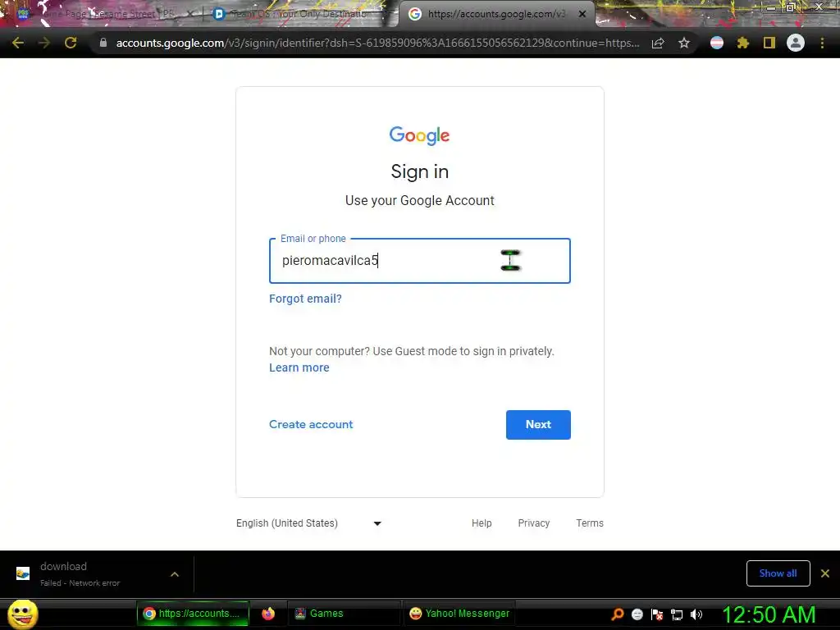The width and height of the screenshot is (840, 630).
Task: Click the Email or phone field
Action: pyautogui.click(x=419, y=261)
